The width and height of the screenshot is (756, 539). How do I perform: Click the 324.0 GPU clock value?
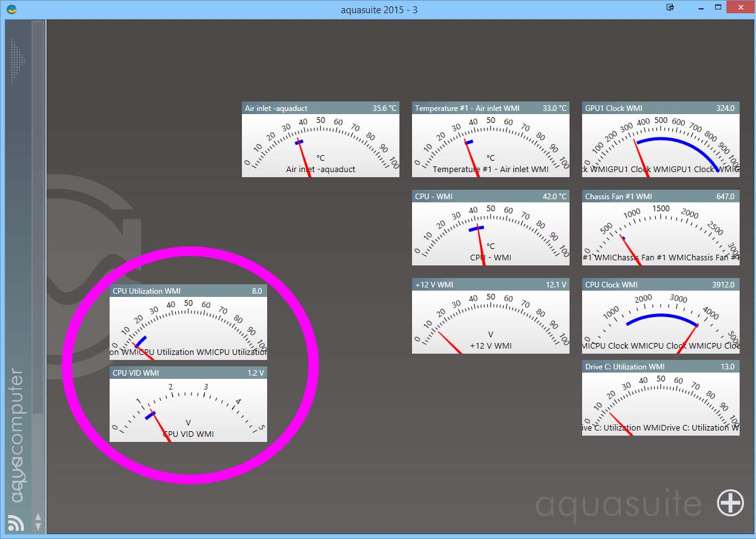click(x=725, y=108)
